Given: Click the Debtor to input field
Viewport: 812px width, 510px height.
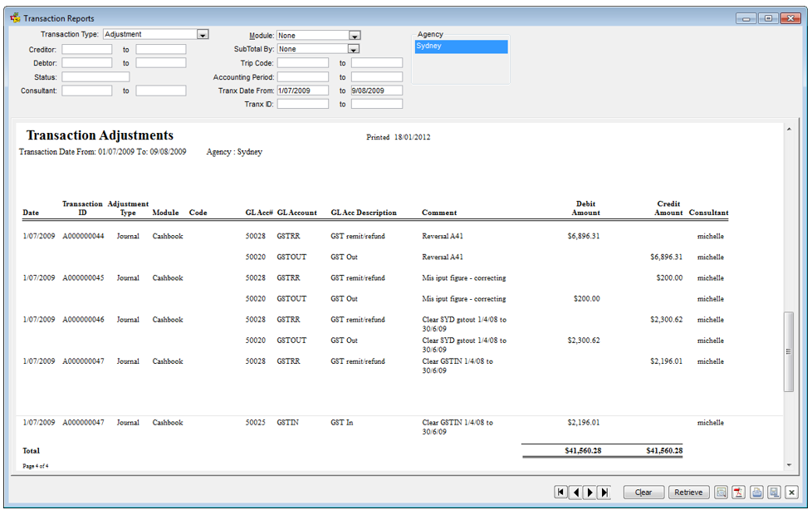Looking at the screenshot, I should click(x=161, y=63).
